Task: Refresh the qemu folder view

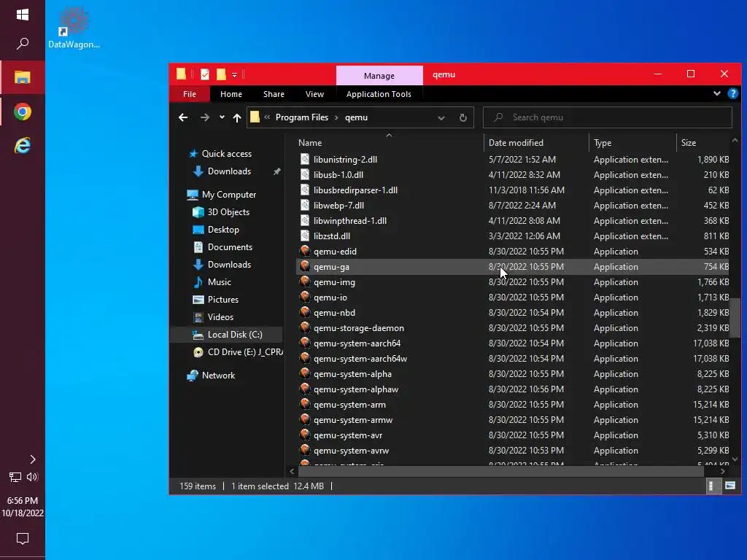Action: [x=462, y=117]
